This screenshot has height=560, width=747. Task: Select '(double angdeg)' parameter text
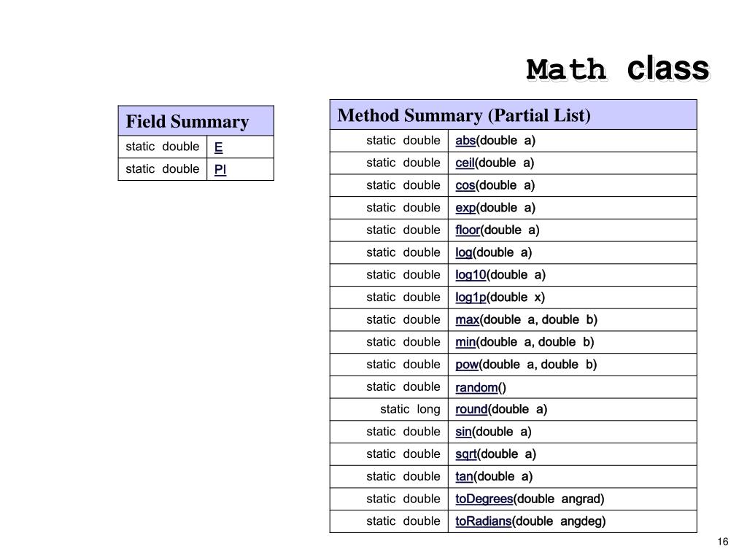click(559, 521)
